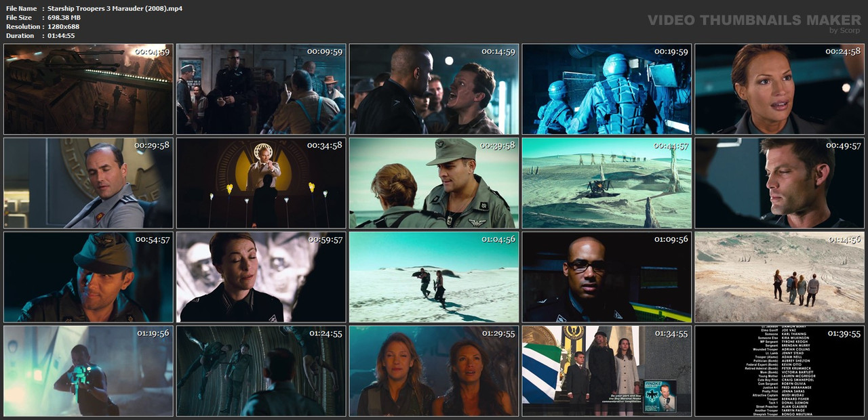The height and width of the screenshot is (420, 868).
Task: Click the thumbnail timestamped 00:39:58
Action: (434, 183)
